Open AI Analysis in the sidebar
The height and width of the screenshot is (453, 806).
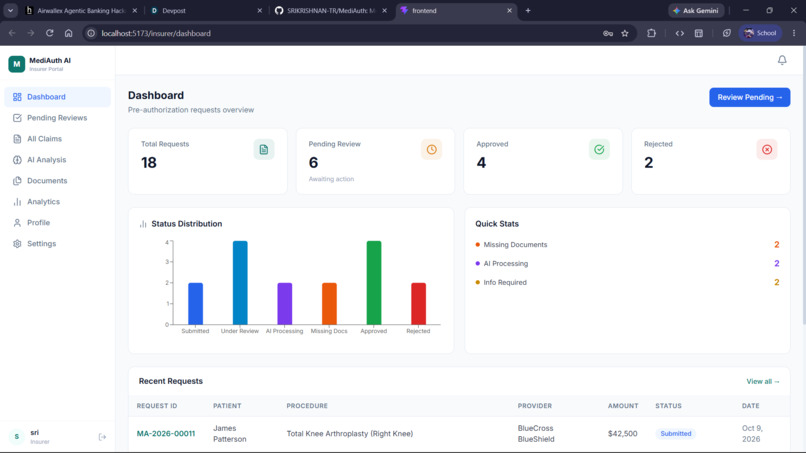tap(57, 160)
